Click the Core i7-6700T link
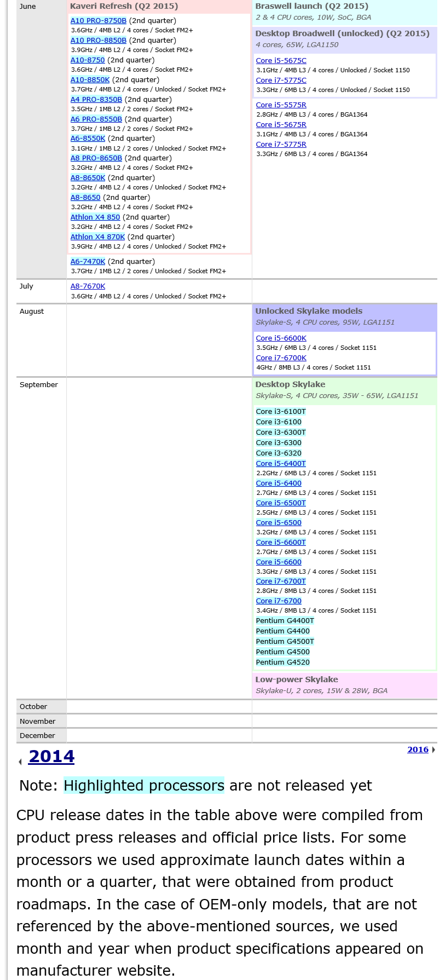440x980 pixels. pos(281,581)
